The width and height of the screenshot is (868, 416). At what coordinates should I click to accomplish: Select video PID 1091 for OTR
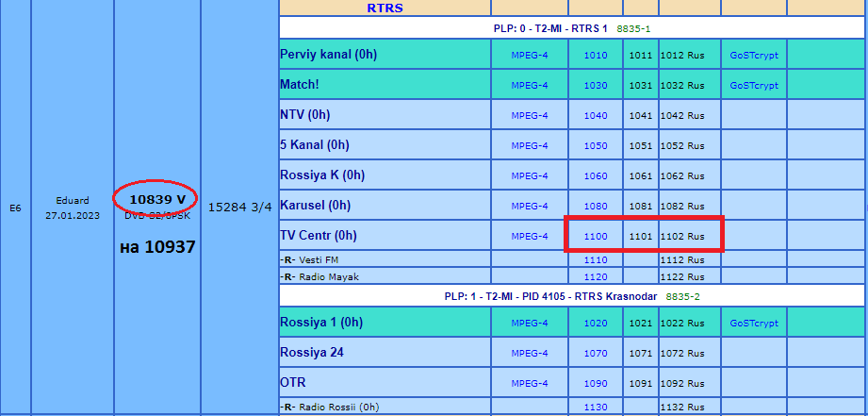click(x=641, y=383)
